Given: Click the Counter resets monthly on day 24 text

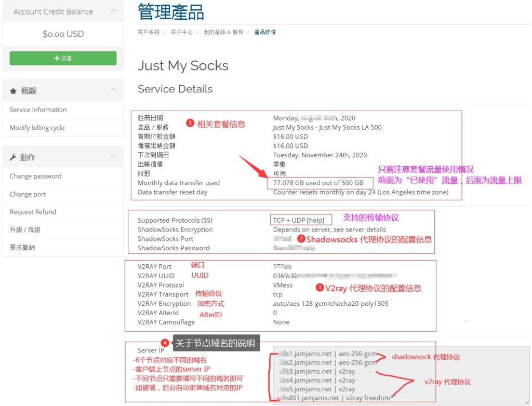Looking at the screenshot, I should [x=361, y=192].
